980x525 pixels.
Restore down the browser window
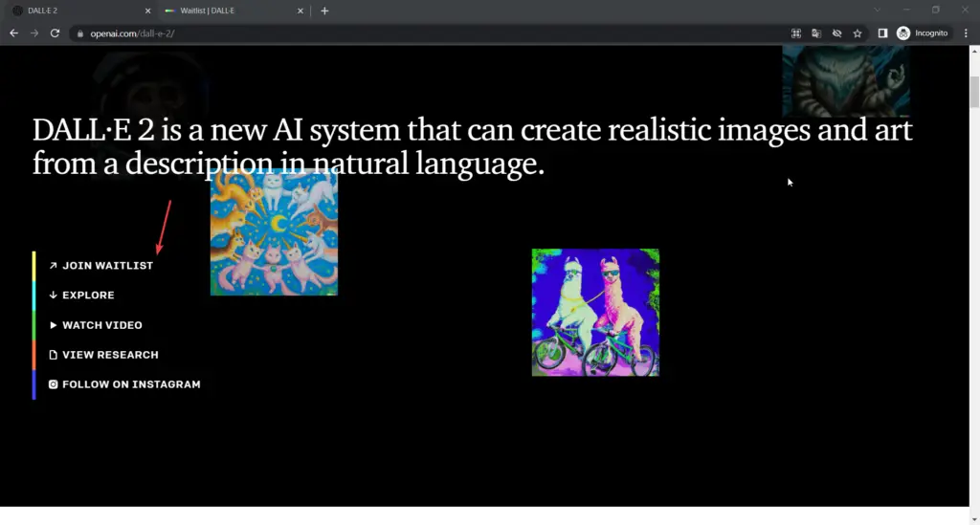(936, 10)
